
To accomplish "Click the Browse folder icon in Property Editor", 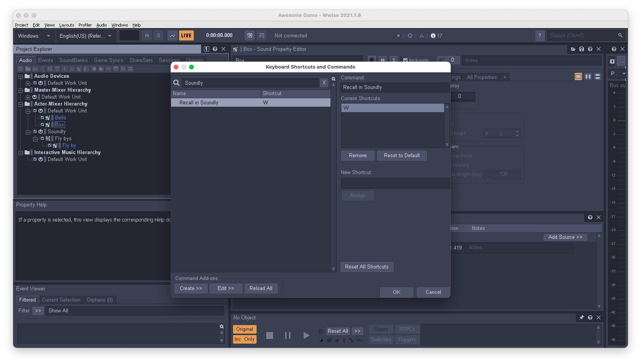I will (x=573, y=49).
